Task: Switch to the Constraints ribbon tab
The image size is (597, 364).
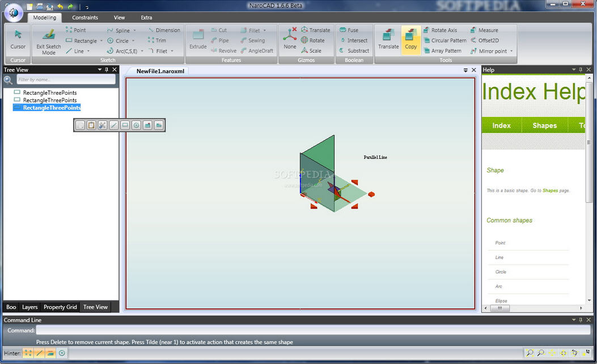Action: tap(85, 18)
